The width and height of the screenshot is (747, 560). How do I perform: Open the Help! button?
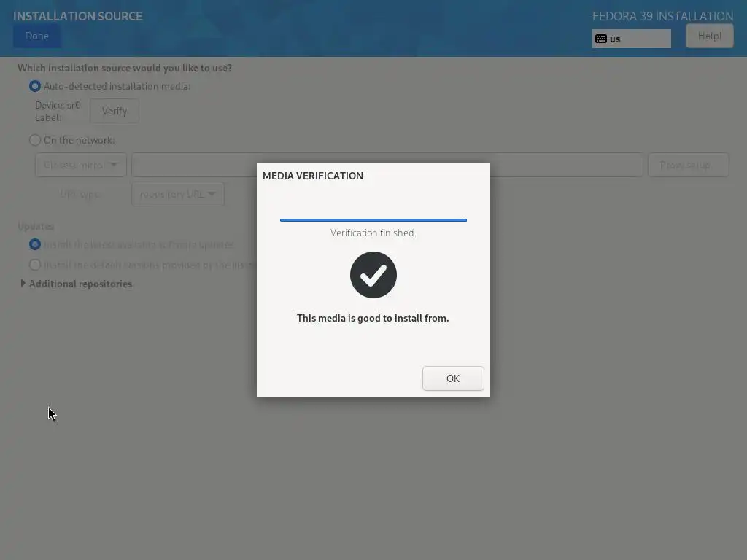click(x=709, y=36)
